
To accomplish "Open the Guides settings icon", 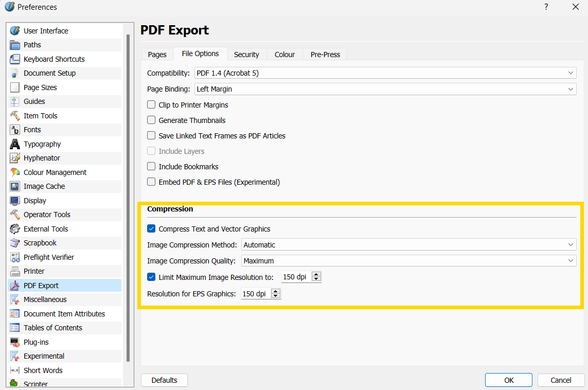I will point(15,101).
